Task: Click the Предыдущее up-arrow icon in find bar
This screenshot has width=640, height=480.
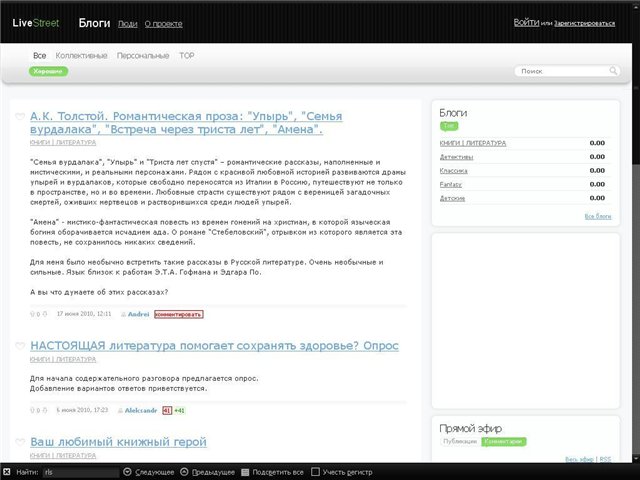Action: click(184, 472)
